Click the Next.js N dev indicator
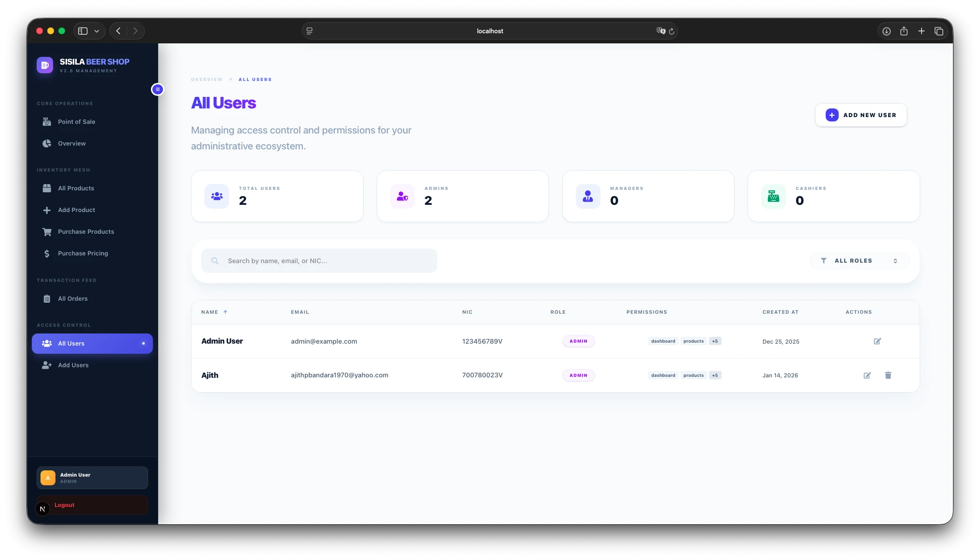 pyautogui.click(x=42, y=509)
